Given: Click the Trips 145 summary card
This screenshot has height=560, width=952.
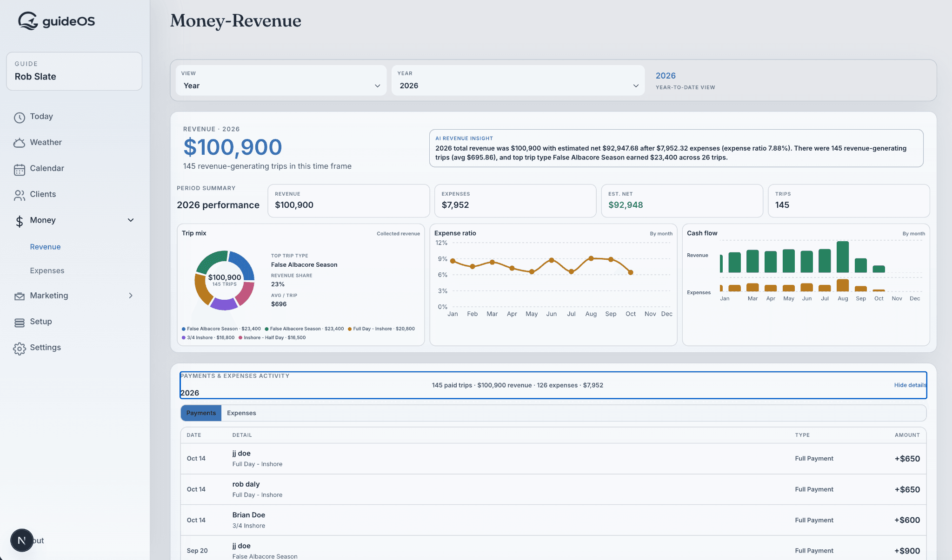Looking at the screenshot, I should (849, 201).
